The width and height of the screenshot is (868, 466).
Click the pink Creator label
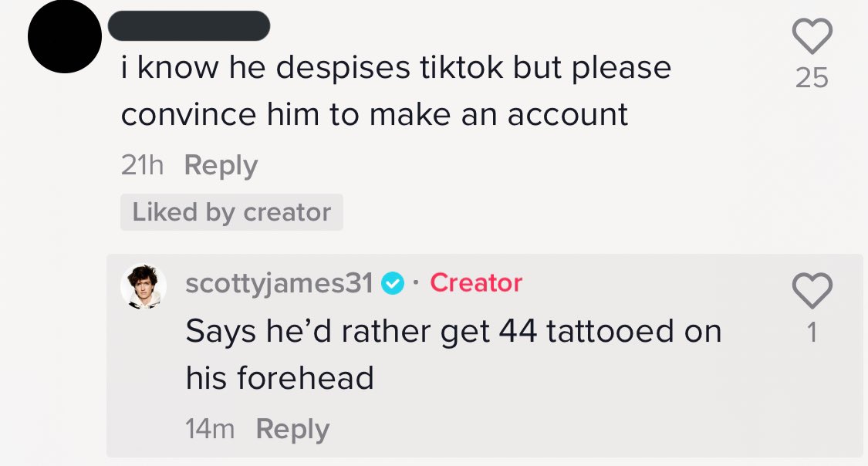pyautogui.click(x=476, y=282)
